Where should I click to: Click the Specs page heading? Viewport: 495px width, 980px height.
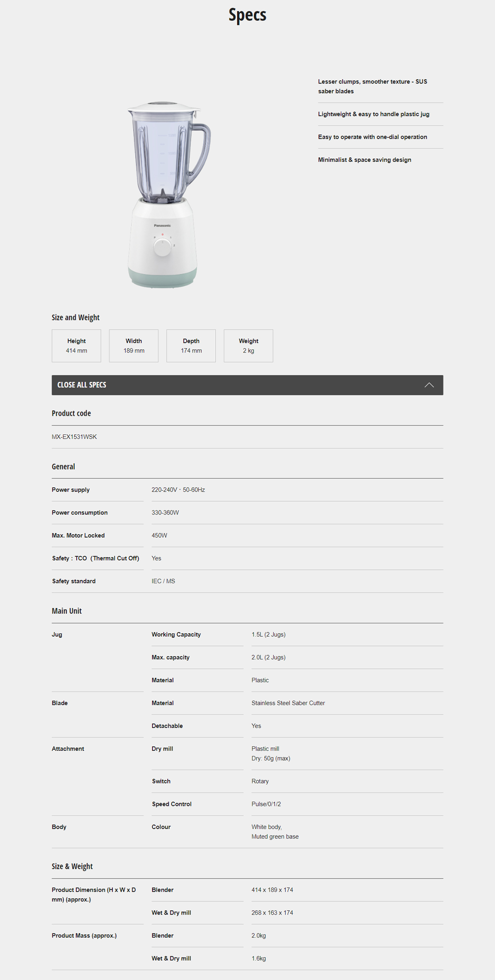tap(247, 15)
